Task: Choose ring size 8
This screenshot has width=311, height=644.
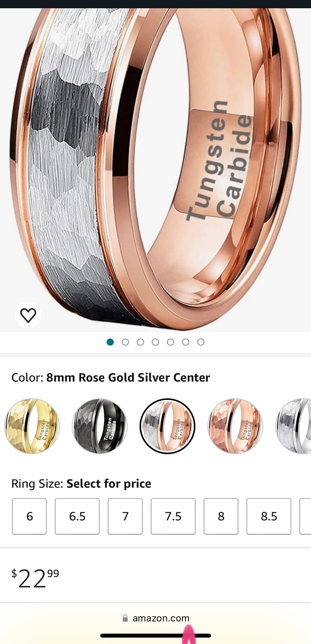Action: point(221,516)
